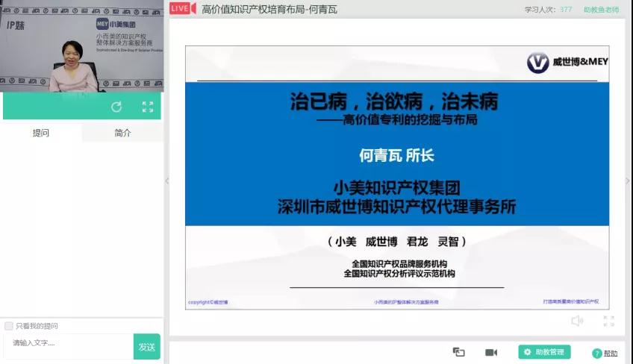This screenshot has width=633, height=364.
Task: Click the presentation slide area
Action: (397, 178)
